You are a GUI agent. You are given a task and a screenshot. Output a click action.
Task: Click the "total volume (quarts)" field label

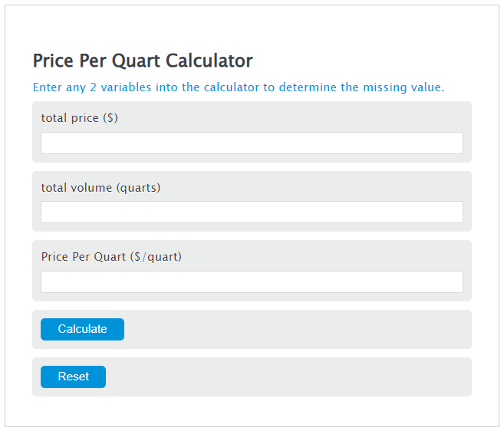[x=100, y=187]
